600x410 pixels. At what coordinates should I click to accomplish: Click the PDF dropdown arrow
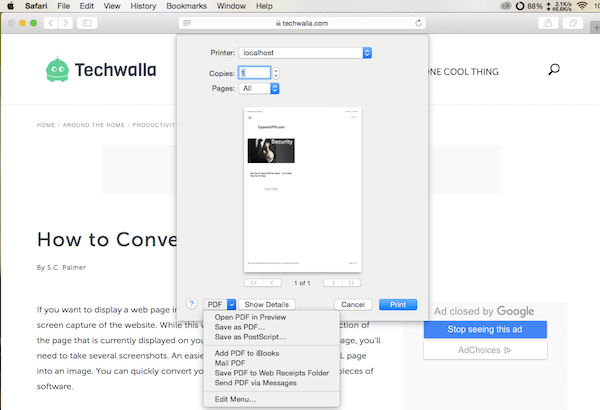click(231, 304)
